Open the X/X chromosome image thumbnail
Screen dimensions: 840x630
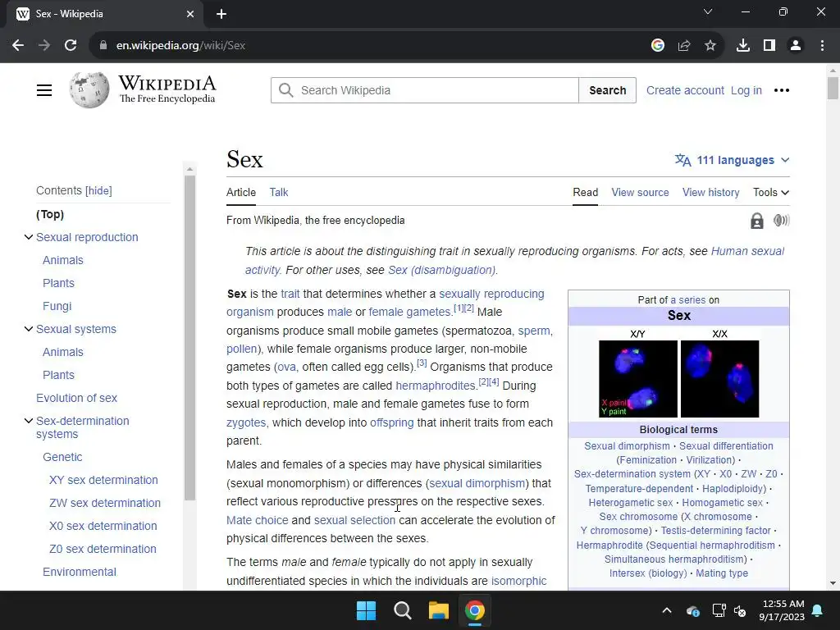click(720, 379)
